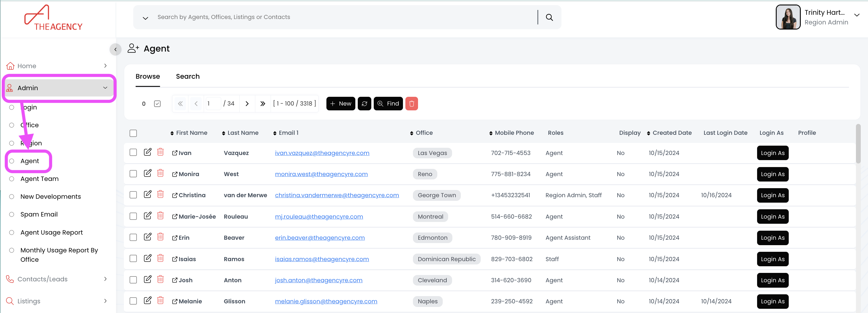Tick the checkbox for Erin Beaver's row
Viewport: 868px width, 313px height.
pyautogui.click(x=133, y=237)
